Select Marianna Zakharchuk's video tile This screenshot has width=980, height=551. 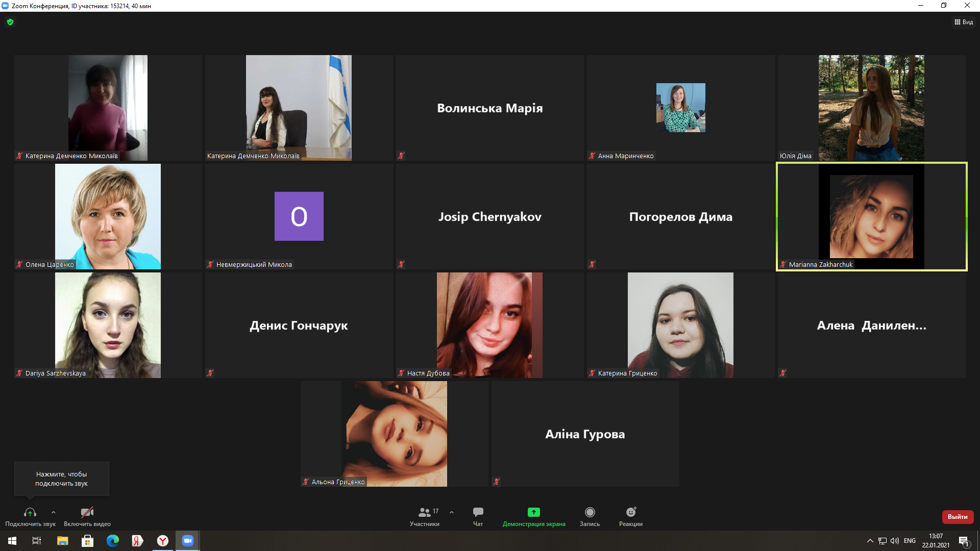pos(871,216)
